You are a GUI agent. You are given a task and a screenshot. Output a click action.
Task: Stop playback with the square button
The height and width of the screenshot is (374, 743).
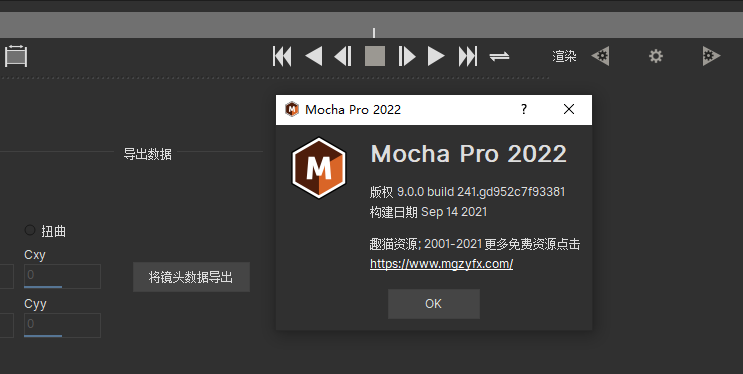pos(375,56)
